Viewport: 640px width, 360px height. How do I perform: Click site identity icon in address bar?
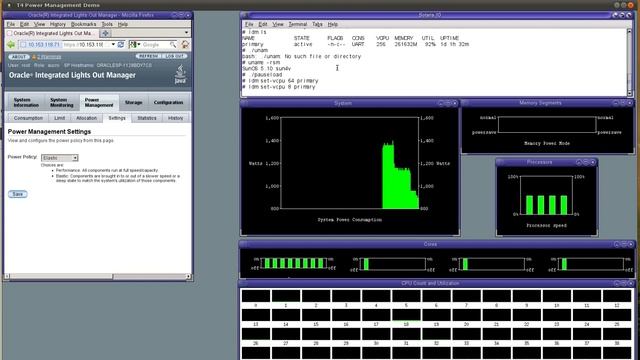coord(23,44)
